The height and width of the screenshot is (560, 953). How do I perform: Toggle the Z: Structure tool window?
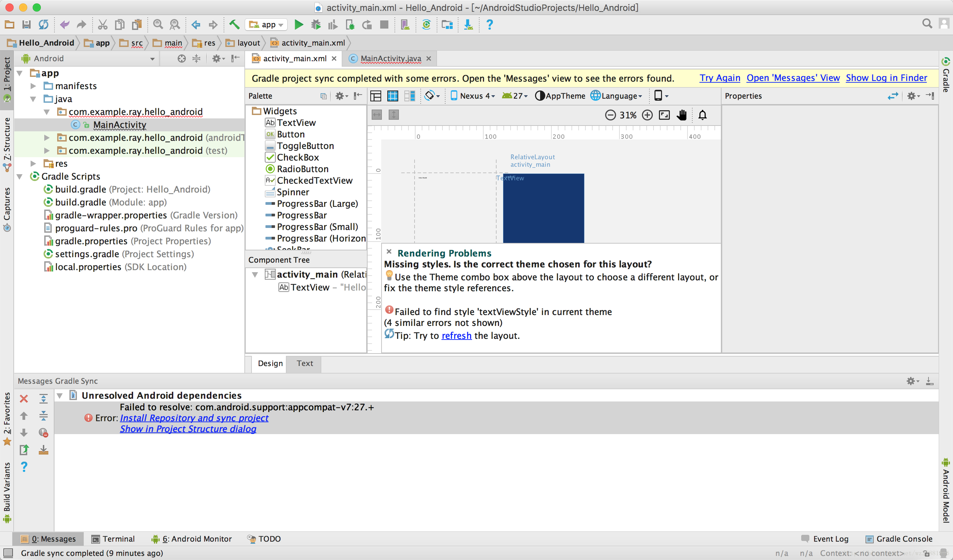point(7,145)
